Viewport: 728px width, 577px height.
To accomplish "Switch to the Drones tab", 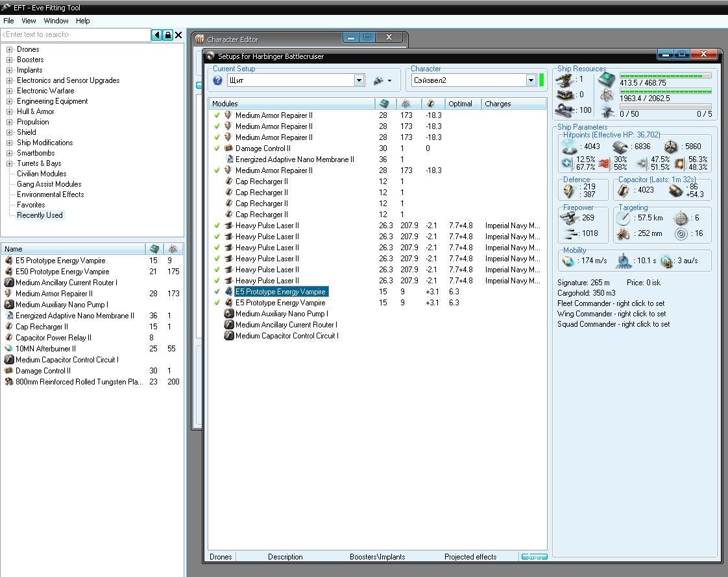I will pos(221,557).
